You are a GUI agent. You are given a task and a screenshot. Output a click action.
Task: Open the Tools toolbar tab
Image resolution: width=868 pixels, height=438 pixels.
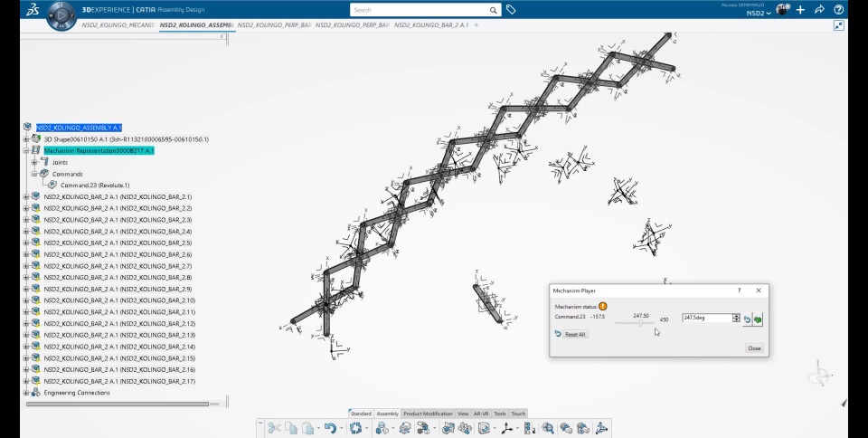coord(500,414)
